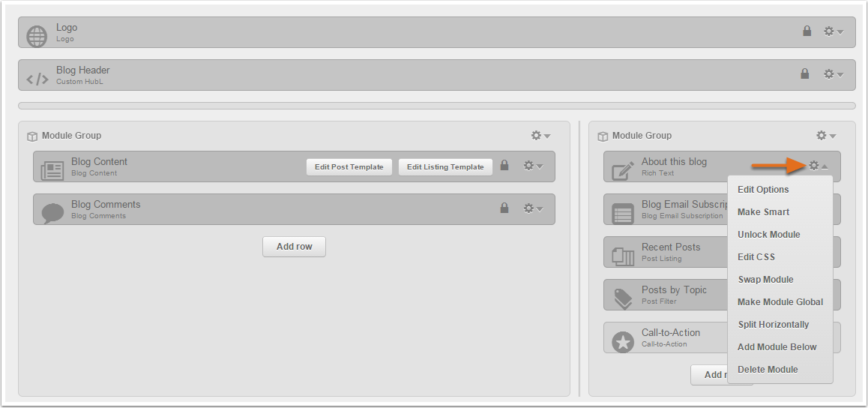
Task: Click the Recent Posts listing icon
Action: (623, 256)
